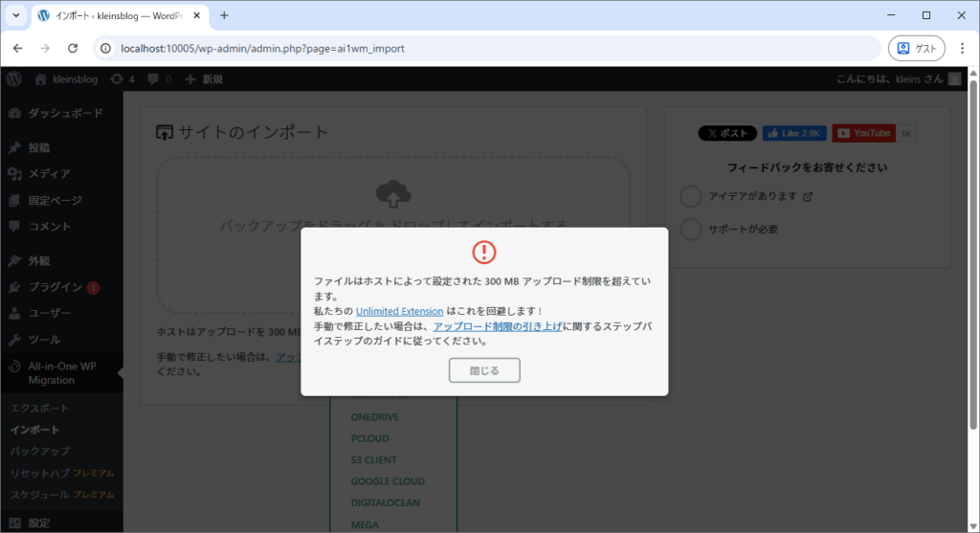Select サポートが必要 radio option

coord(690,230)
